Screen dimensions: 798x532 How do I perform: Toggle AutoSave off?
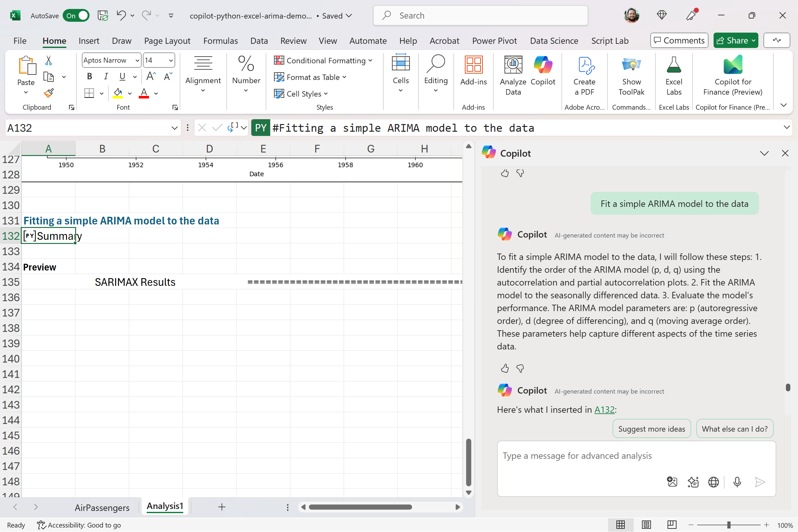pos(76,16)
